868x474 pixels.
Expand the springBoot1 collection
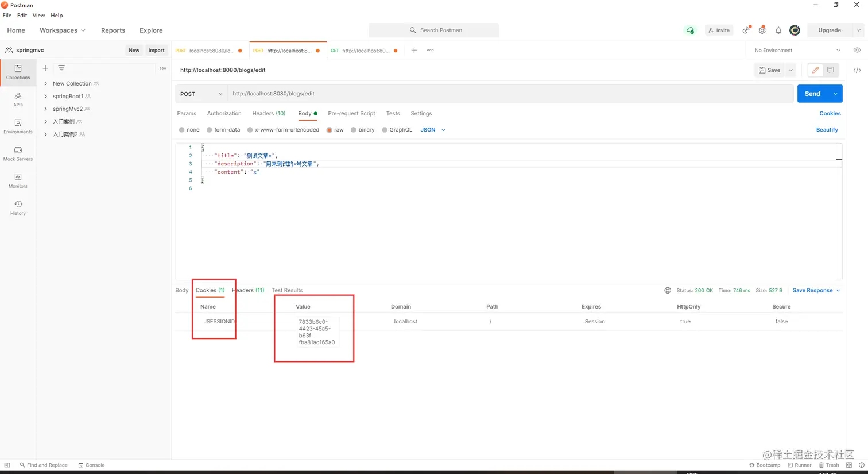tap(45, 96)
